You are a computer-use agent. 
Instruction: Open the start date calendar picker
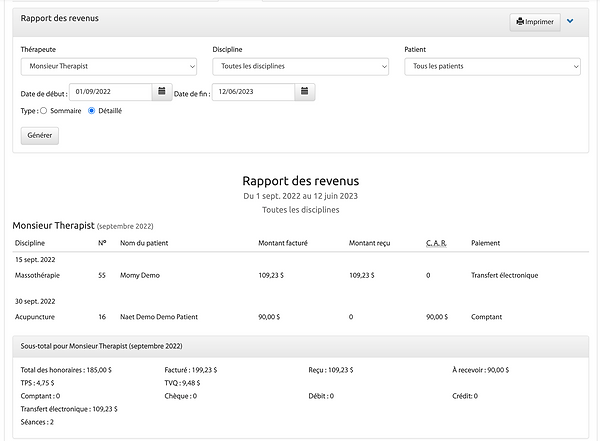(162, 92)
